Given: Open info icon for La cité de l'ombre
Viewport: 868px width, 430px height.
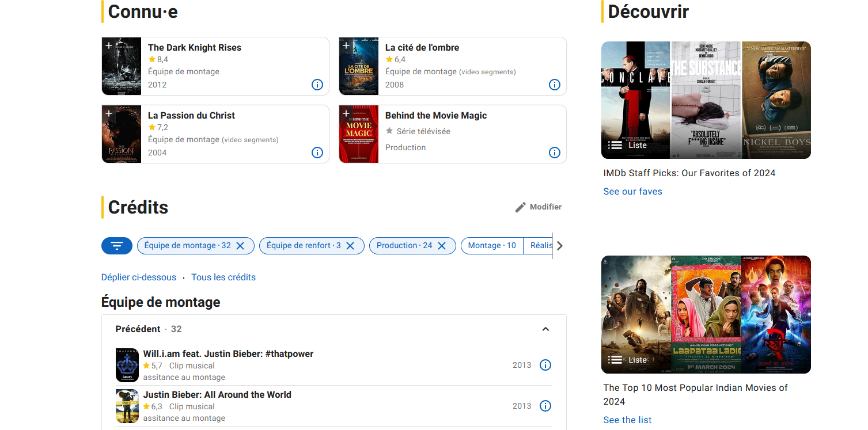Looking at the screenshot, I should click(x=554, y=85).
